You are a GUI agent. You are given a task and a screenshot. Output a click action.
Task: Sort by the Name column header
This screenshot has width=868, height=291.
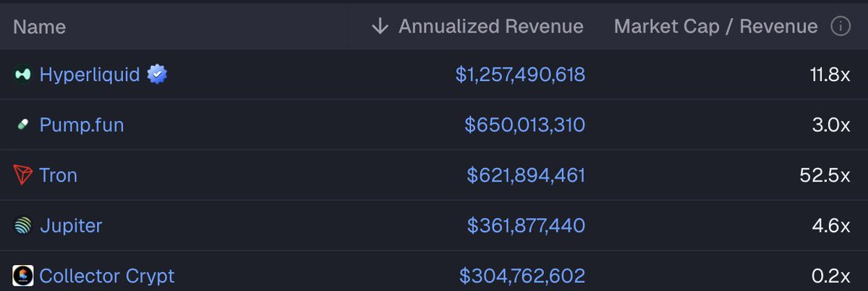pyautogui.click(x=40, y=27)
